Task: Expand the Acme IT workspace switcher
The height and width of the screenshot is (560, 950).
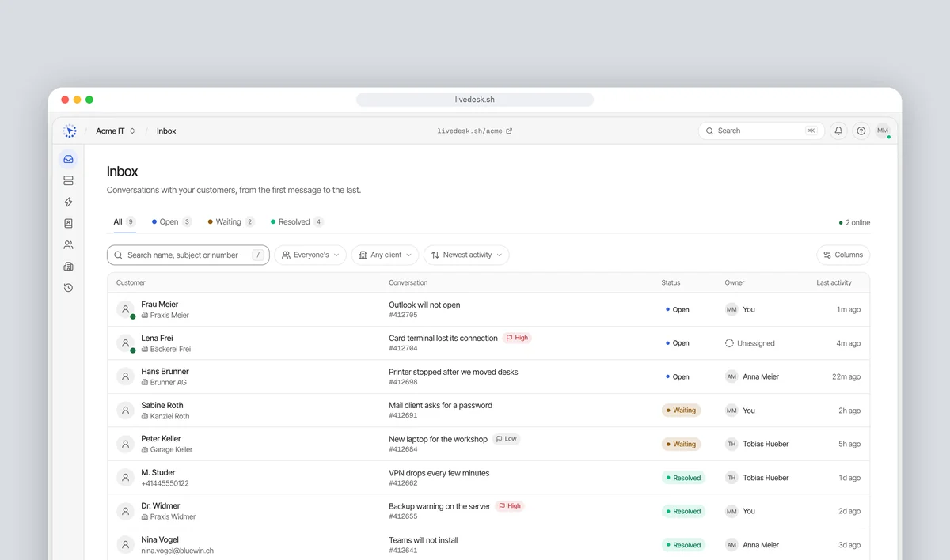Action: (x=116, y=131)
